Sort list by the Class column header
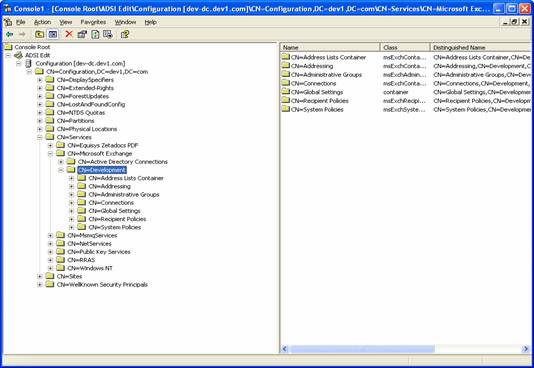Image resolution: width=534 pixels, height=368 pixels. (405, 47)
